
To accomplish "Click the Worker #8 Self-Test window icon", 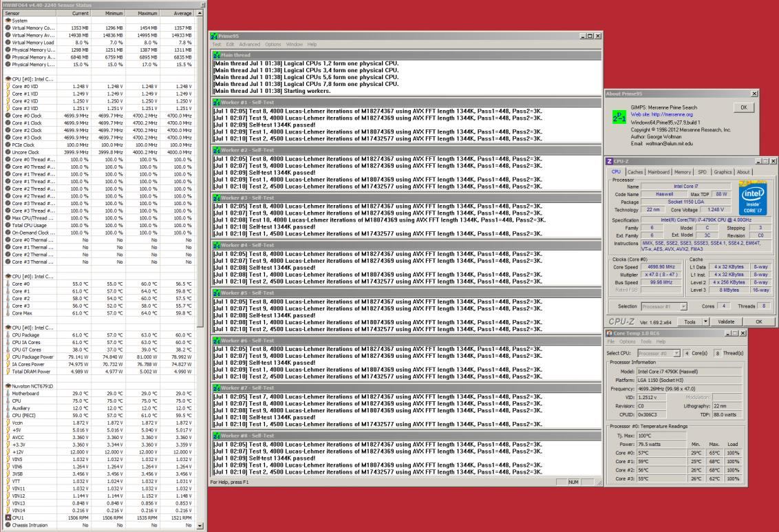I will pos(217,435).
